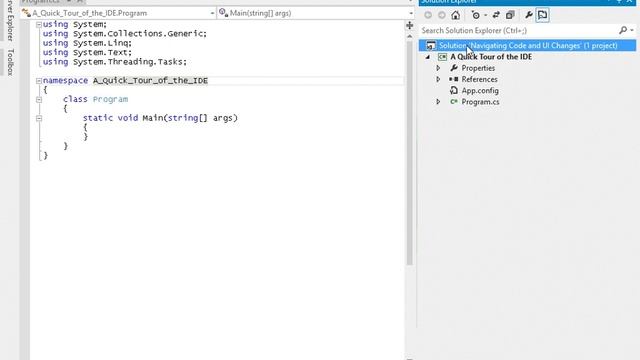The width and height of the screenshot is (640, 360).
Task: Click 'args' parameter in Main signature
Action: pyautogui.click(x=223, y=118)
